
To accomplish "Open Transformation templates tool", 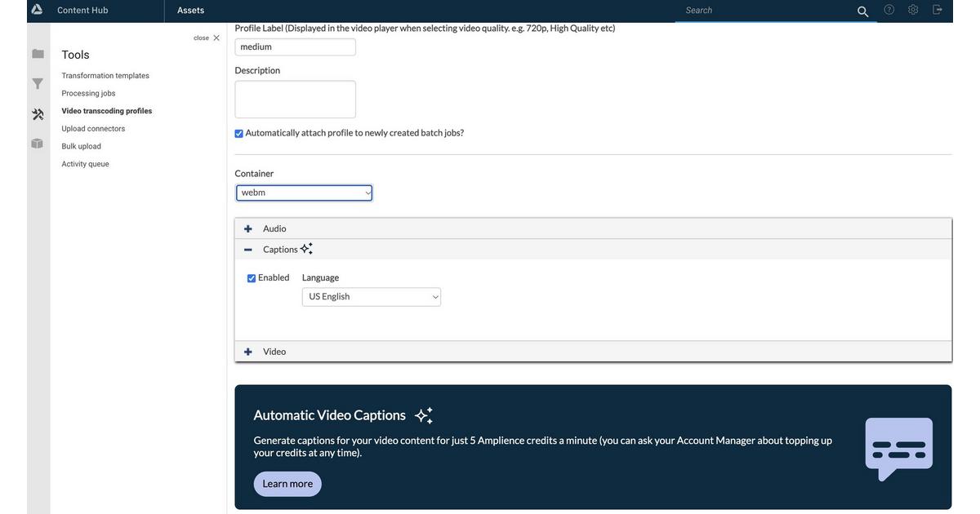I will tap(105, 76).
